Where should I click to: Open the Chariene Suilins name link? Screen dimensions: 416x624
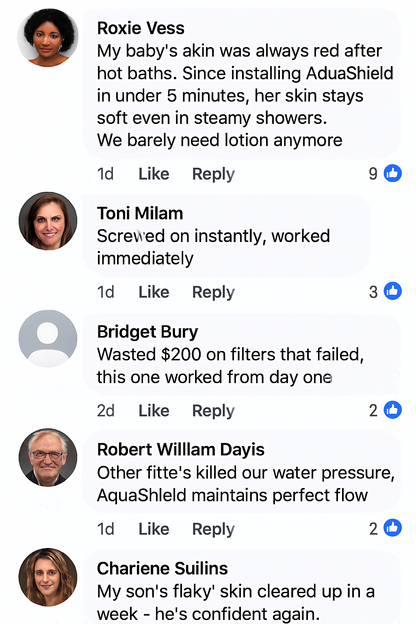pos(162,568)
